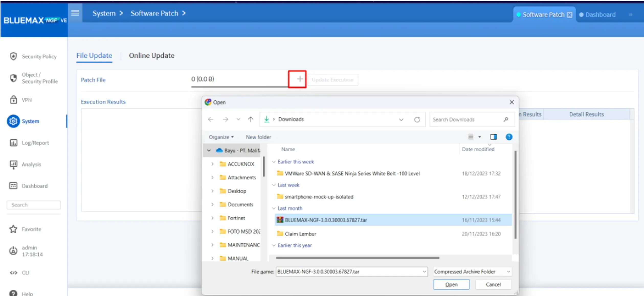Collapse the Bayu - PT. Malifa tree node
The height and width of the screenshot is (296, 644).
tap(209, 151)
